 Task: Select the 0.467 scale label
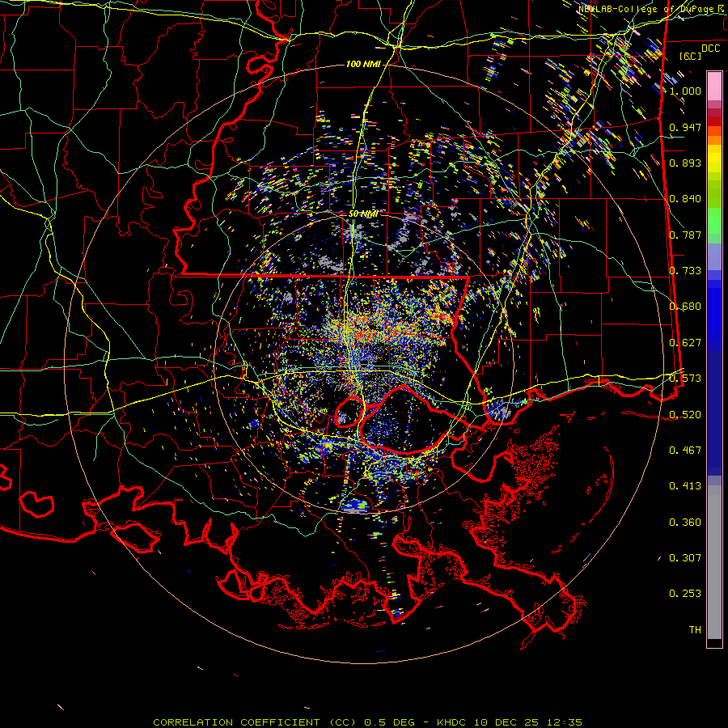coord(685,450)
